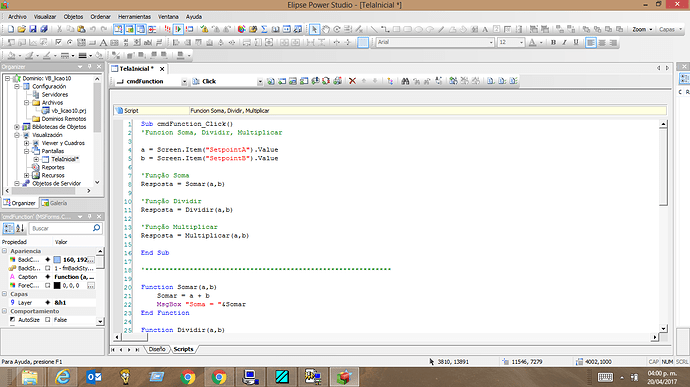Select the Rectangle drawing tool

[396, 29]
